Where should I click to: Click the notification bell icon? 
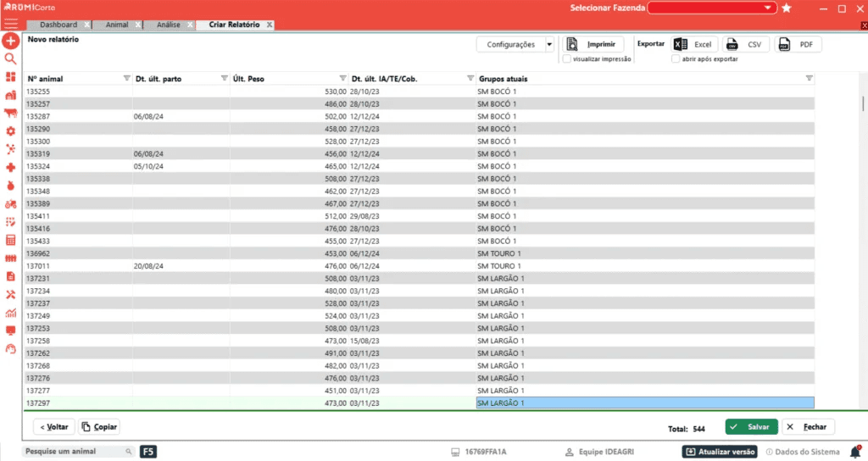[855, 453]
